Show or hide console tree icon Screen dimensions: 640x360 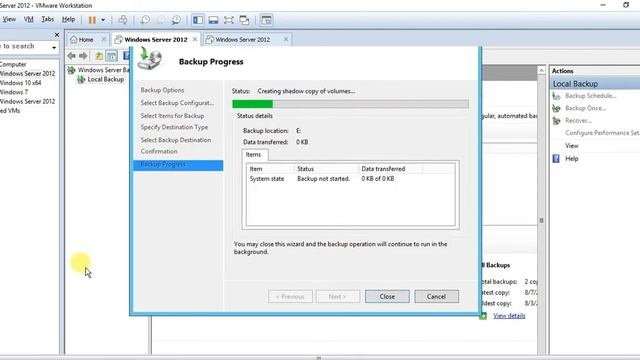111,56
